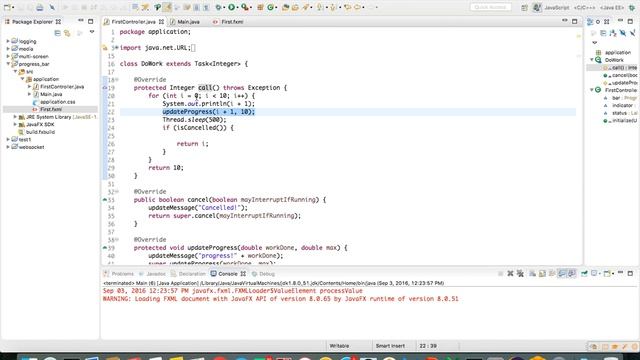Click the New file wizard toolbar icon

click(x=8, y=7)
